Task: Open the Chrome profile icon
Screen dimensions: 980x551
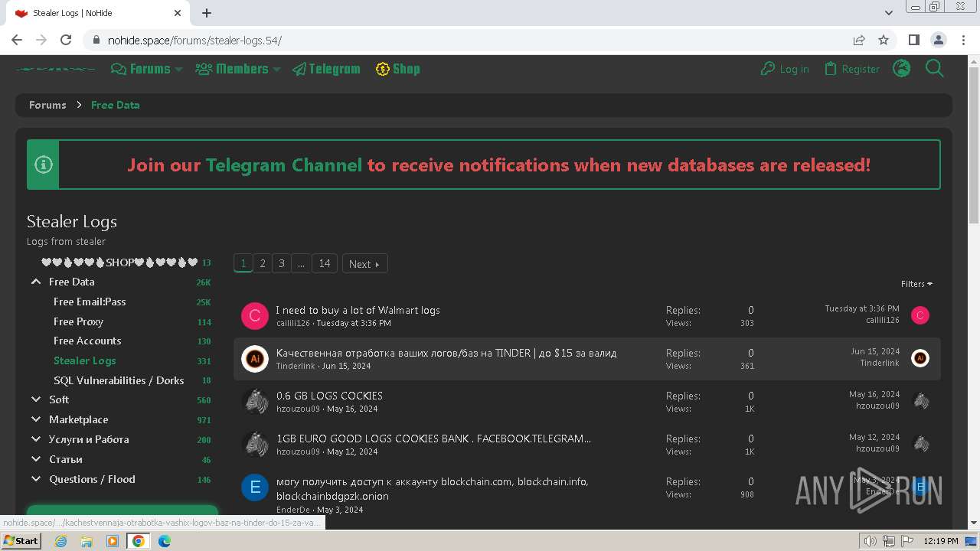Action: pyautogui.click(x=938, y=41)
